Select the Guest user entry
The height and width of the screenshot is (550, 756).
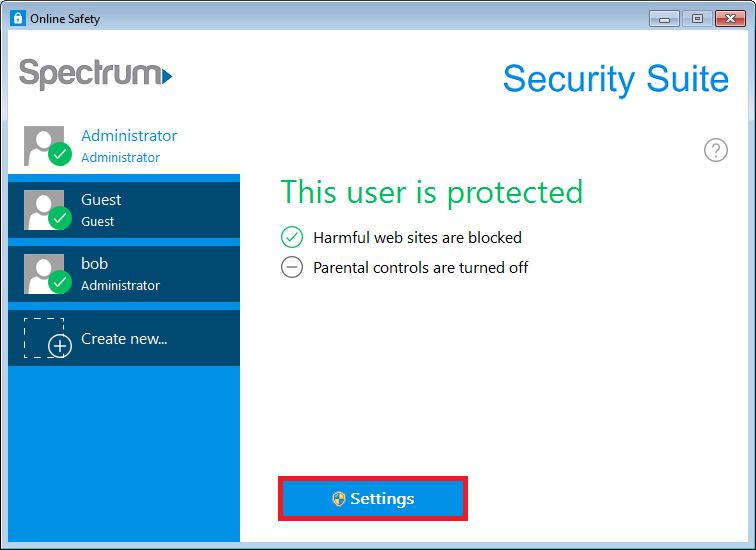(x=124, y=210)
